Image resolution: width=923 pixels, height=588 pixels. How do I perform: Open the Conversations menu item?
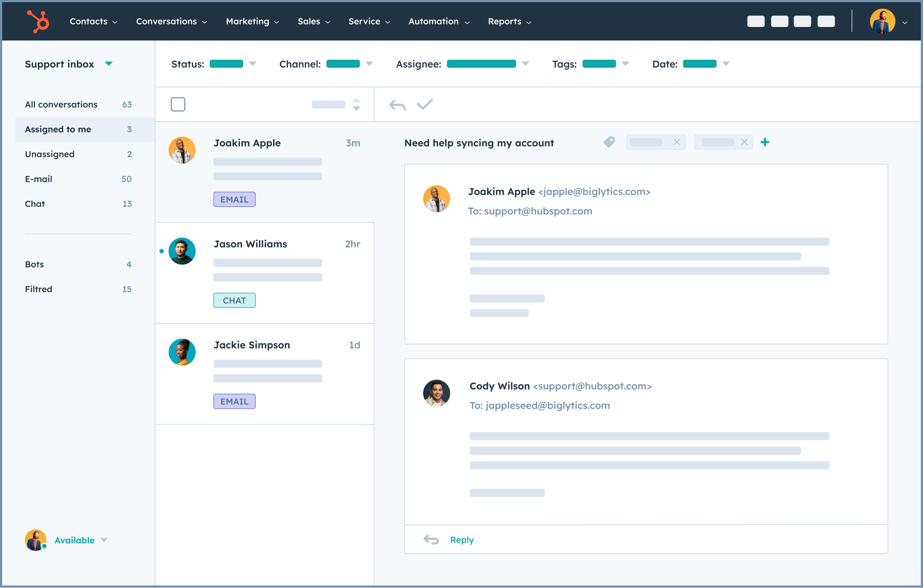coord(171,21)
